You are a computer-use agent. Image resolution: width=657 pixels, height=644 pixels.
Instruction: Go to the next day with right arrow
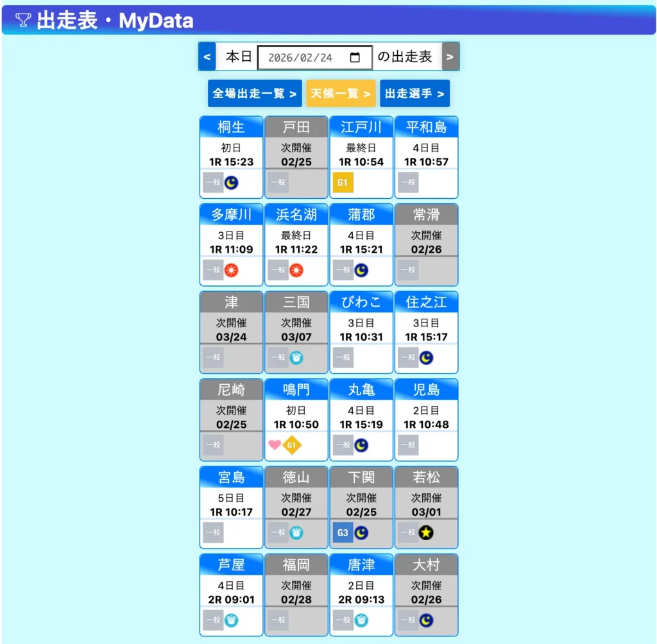[x=450, y=57]
